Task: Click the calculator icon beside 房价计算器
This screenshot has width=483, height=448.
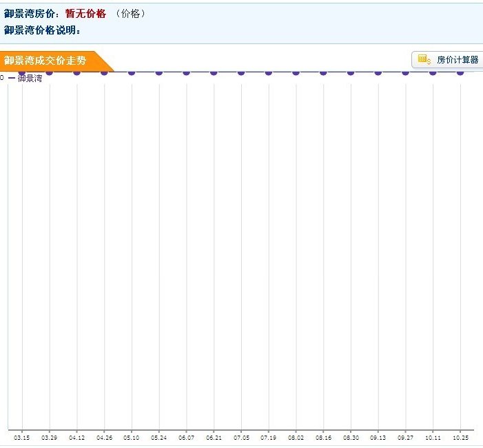Action: pyautogui.click(x=424, y=59)
